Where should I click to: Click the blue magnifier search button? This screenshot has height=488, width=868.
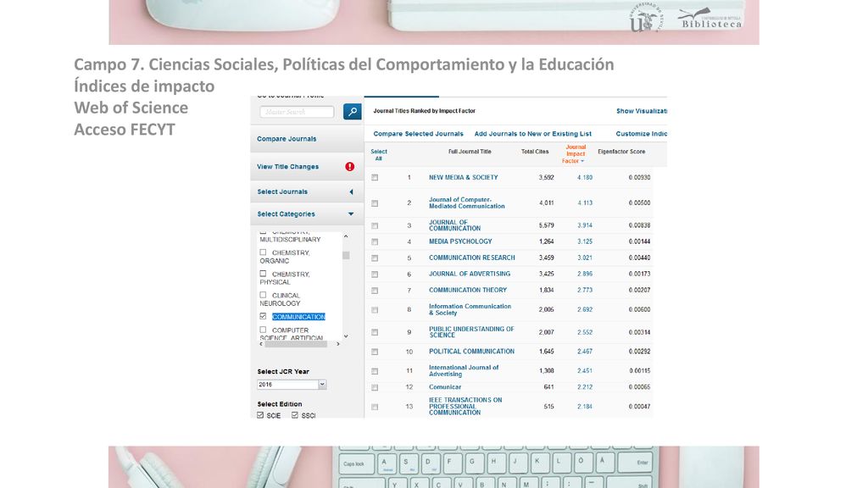pyautogui.click(x=352, y=112)
